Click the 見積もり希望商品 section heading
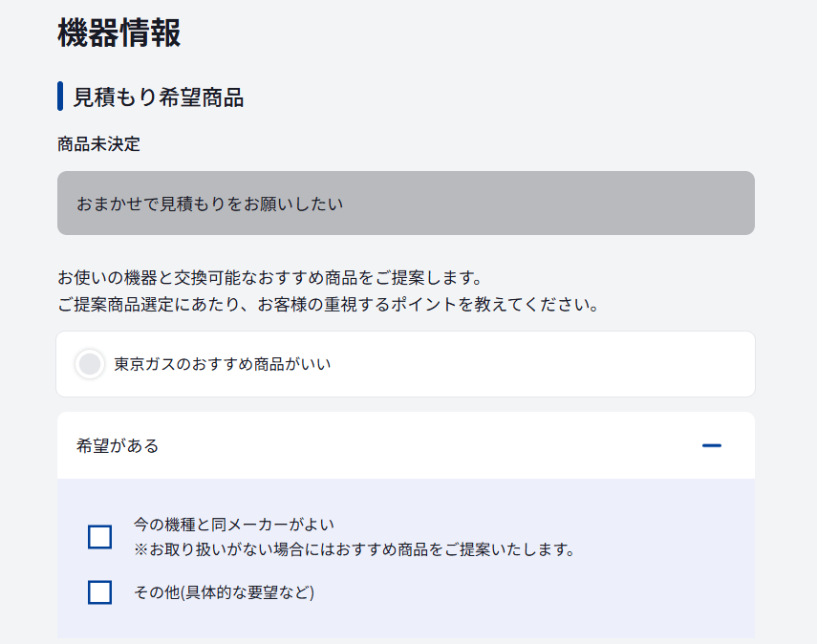This screenshot has width=817, height=644. [x=158, y=97]
